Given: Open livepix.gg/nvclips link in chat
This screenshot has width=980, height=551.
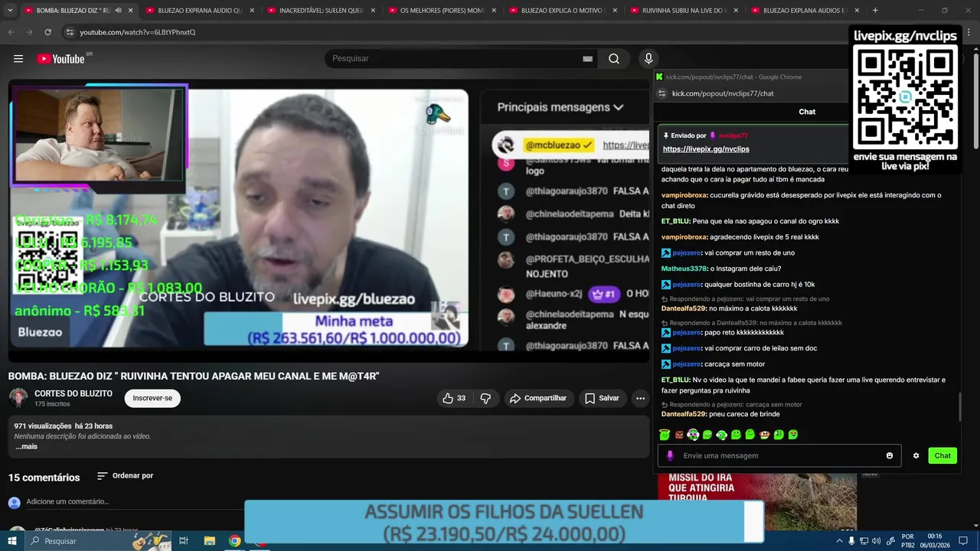Looking at the screenshot, I should [706, 149].
